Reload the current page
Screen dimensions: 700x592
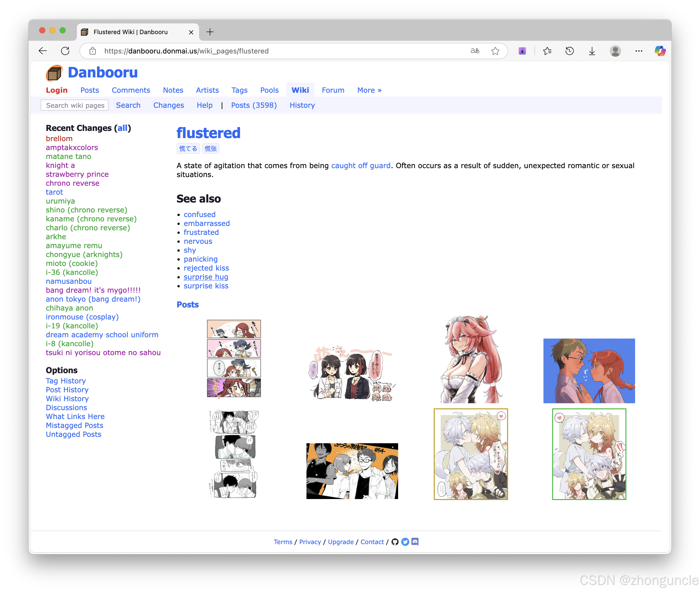(x=65, y=51)
